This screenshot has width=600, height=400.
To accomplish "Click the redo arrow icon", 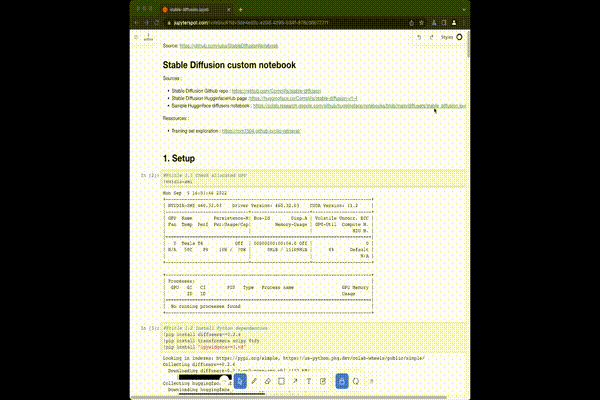I will (x=432, y=38).
